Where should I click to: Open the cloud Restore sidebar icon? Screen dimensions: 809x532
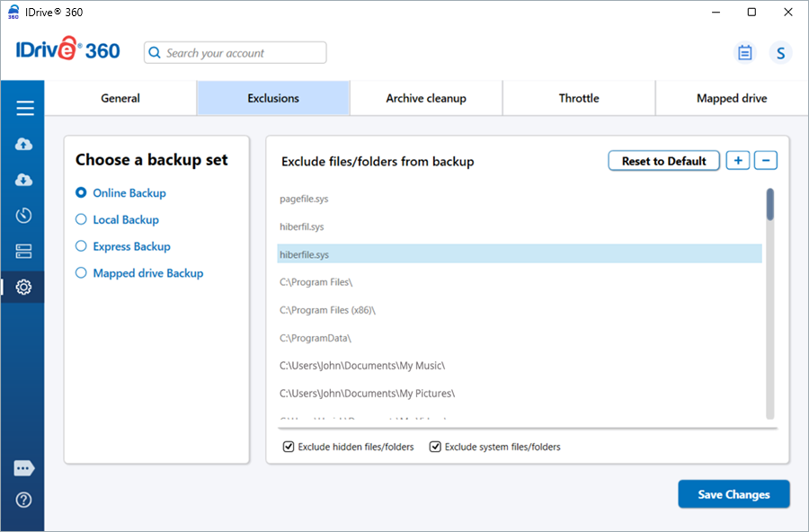point(24,180)
